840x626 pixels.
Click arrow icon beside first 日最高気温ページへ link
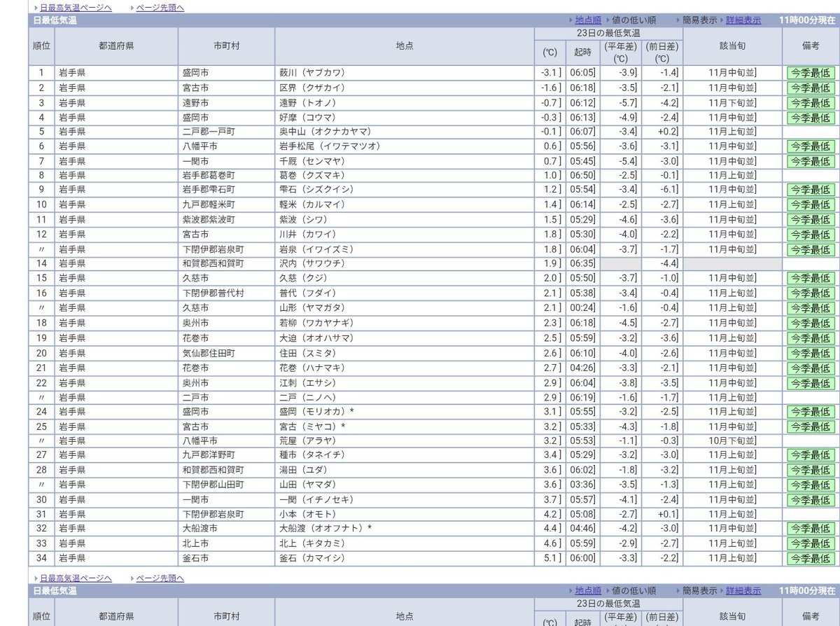(36, 8)
